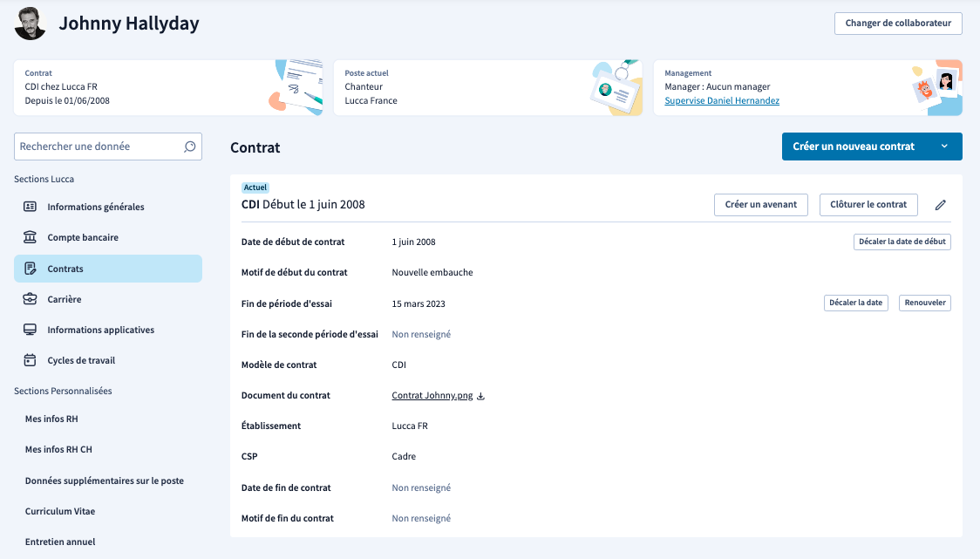Click Non renseigné for Motif de fin du contrat
The width and height of the screenshot is (980, 559).
tap(421, 518)
